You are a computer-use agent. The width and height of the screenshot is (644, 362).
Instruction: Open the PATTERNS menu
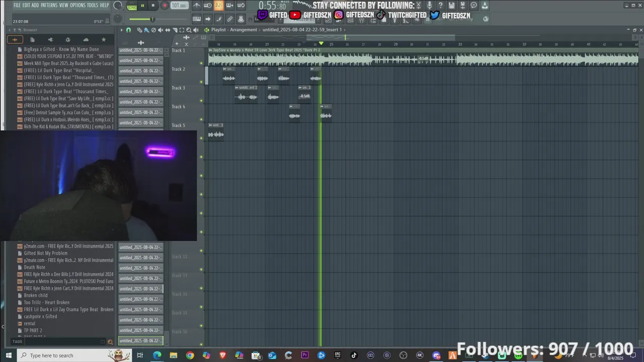pos(49,5)
